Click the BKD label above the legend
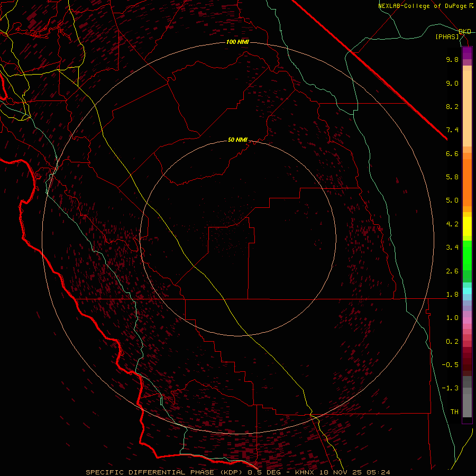Screen dimensions: 476x476 click(x=465, y=31)
